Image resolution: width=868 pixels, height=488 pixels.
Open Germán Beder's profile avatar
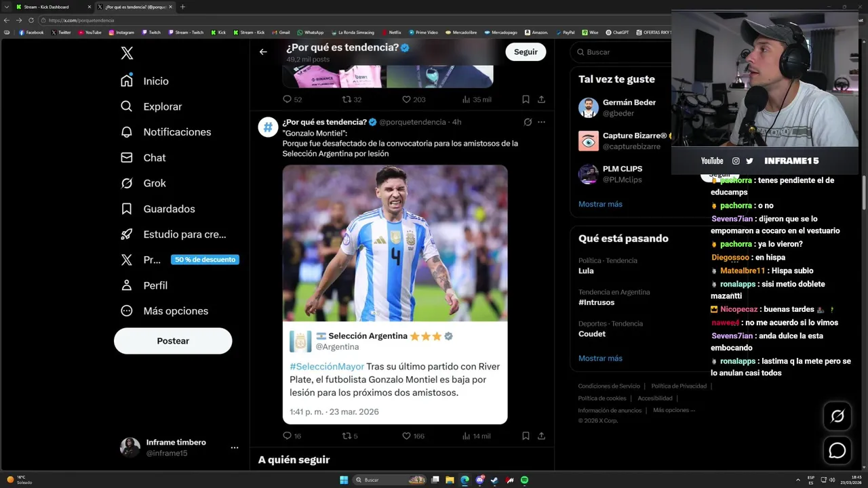tap(589, 108)
